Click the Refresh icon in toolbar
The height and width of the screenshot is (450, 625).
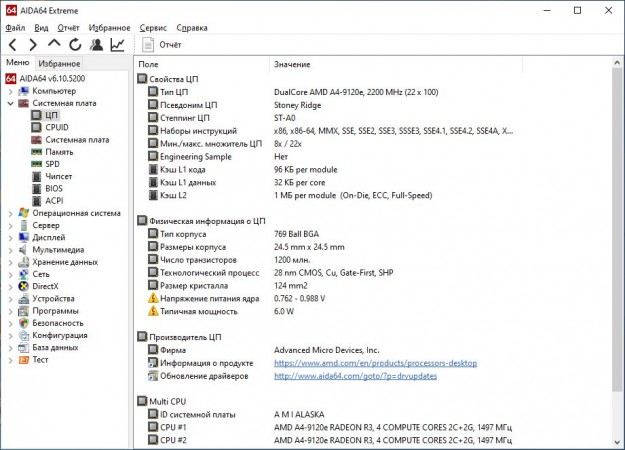coord(75,45)
